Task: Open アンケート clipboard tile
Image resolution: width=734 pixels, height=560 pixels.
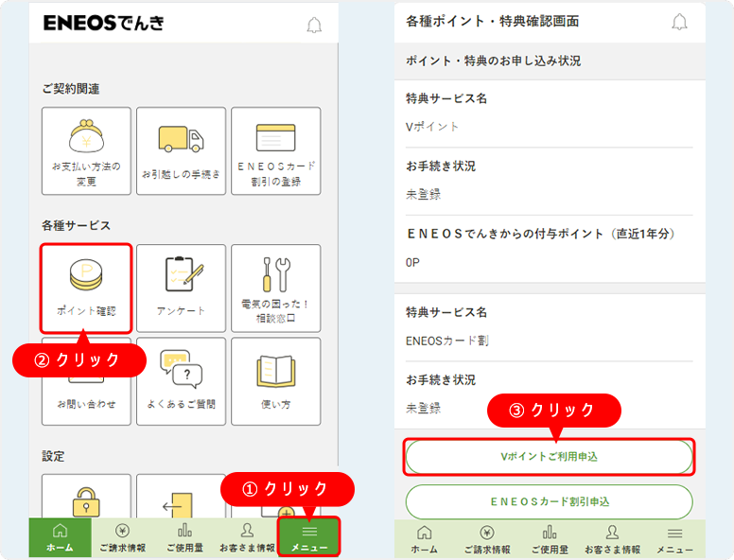Action: (182, 288)
